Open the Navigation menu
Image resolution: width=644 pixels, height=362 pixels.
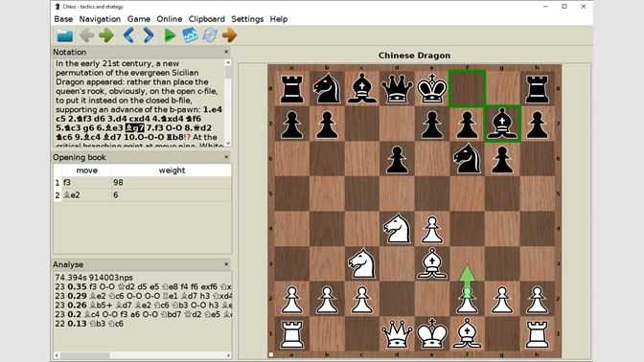pos(100,19)
